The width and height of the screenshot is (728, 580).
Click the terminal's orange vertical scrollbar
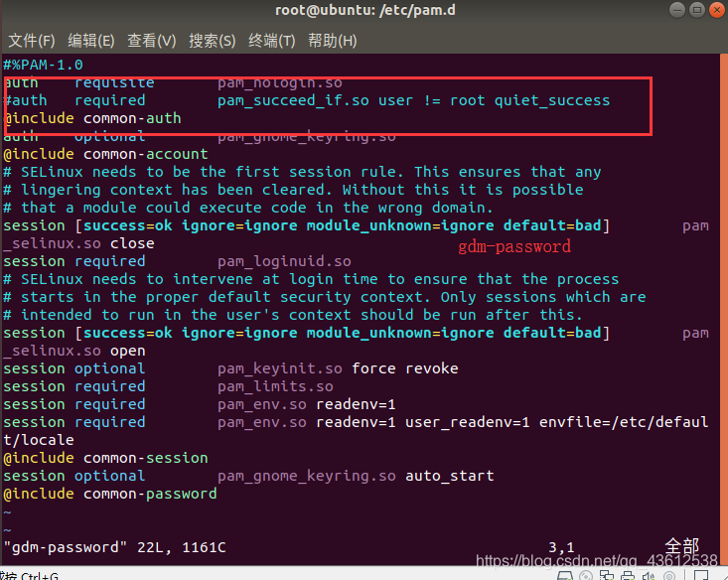(724, 309)
